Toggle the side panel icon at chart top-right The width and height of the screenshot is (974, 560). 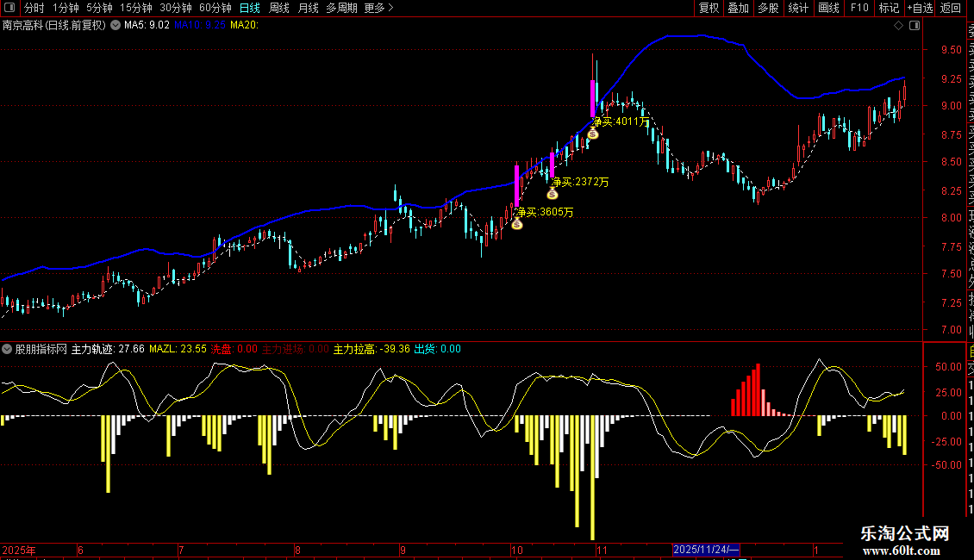tap(915, 26)
